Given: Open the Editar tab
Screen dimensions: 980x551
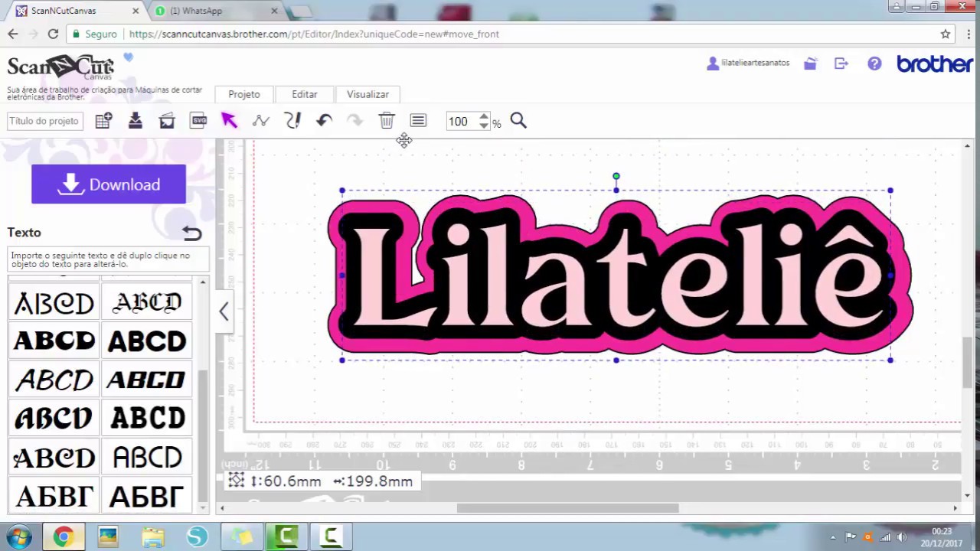Looking at the screenshot, I should click(305, 94).
